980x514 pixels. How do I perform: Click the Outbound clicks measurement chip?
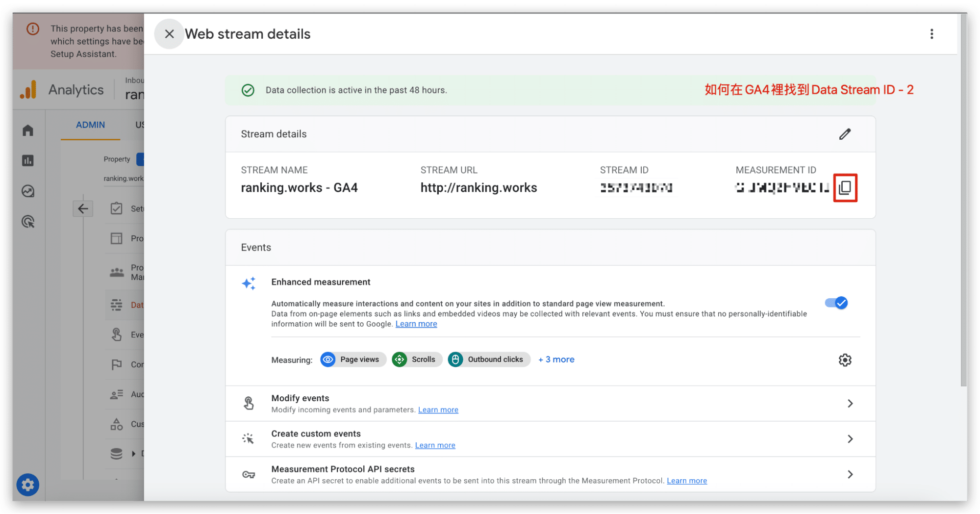pyautogui.click(x=489, y=360)
